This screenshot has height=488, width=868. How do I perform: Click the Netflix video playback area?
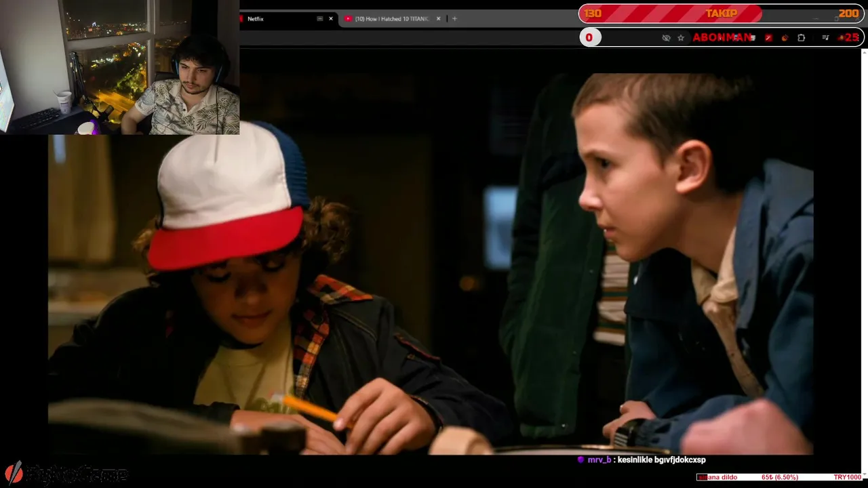pos(431,264)
